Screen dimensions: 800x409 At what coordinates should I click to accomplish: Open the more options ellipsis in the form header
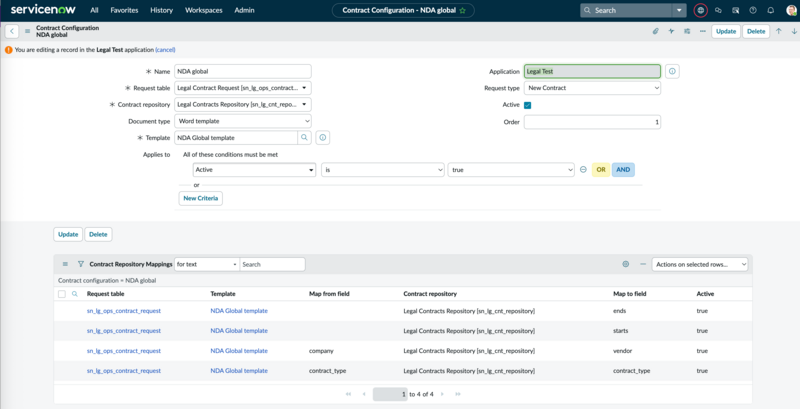[x=703, y=31]
